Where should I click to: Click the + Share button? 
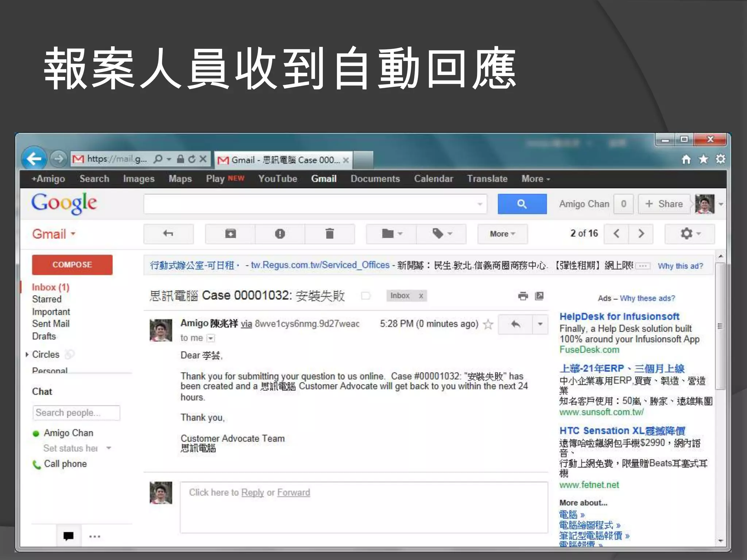pyautogui.click(x=664, y=204)
